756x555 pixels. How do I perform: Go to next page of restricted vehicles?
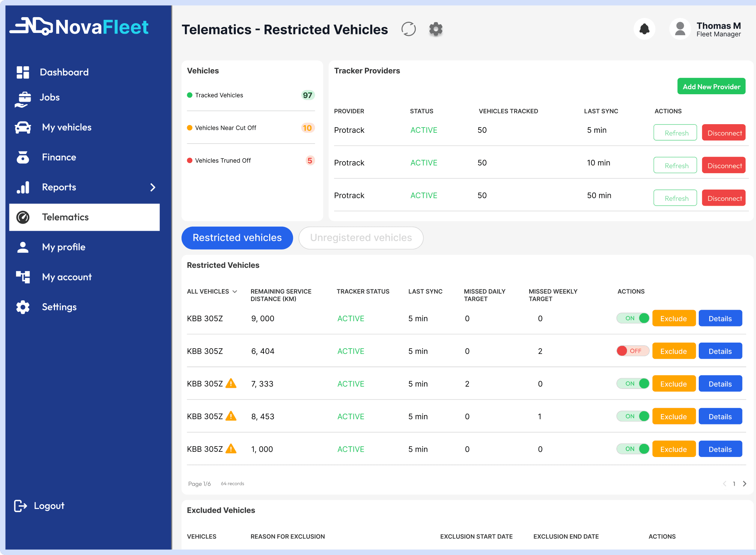pos(744,484)
